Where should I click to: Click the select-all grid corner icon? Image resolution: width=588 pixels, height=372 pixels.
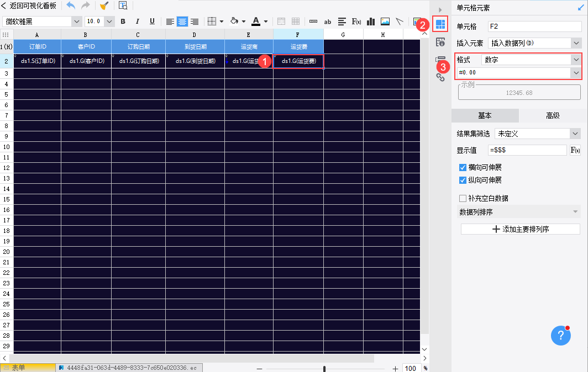(x=6, y=34)
